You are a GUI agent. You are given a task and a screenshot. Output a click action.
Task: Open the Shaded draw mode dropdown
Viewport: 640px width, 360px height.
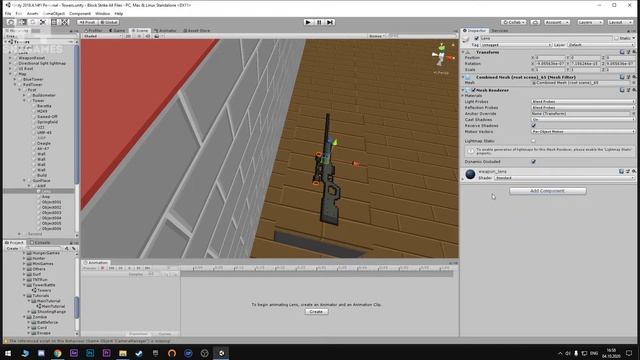(x=102, y=36)
